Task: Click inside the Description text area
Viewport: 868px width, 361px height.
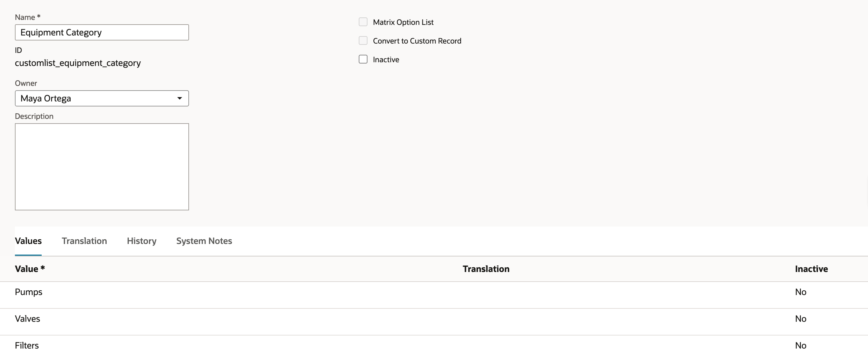Action: point(102,167)
